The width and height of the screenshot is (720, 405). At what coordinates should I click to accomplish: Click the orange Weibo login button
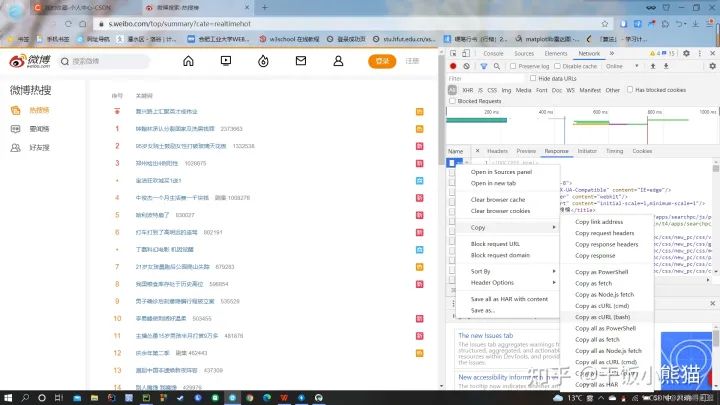click(382, 61)
